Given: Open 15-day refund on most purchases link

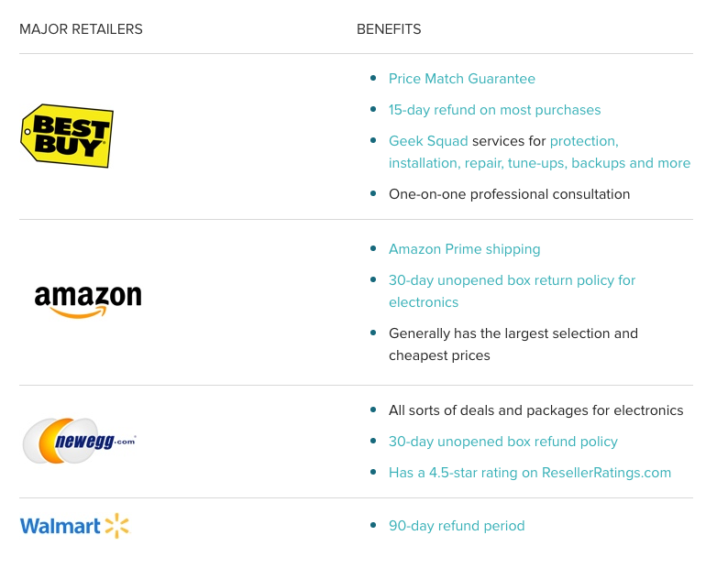Looking at the screenshot, I should (494, 110).
